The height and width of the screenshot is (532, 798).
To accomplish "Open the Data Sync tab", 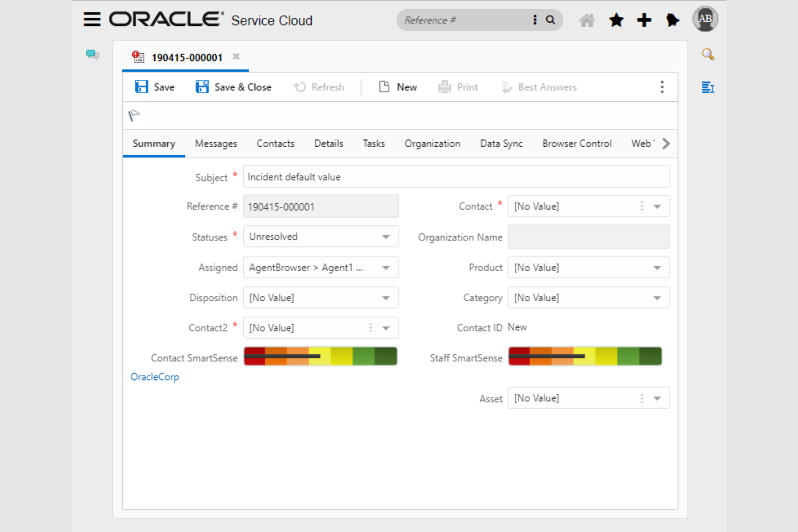I will 501,143.
